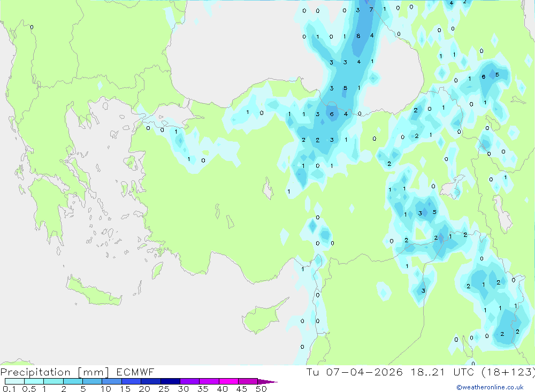Viewport: 535px width, 392px height.
Task: Click the 20–25 mm legend color swatch
Action: tap(151, 381)
